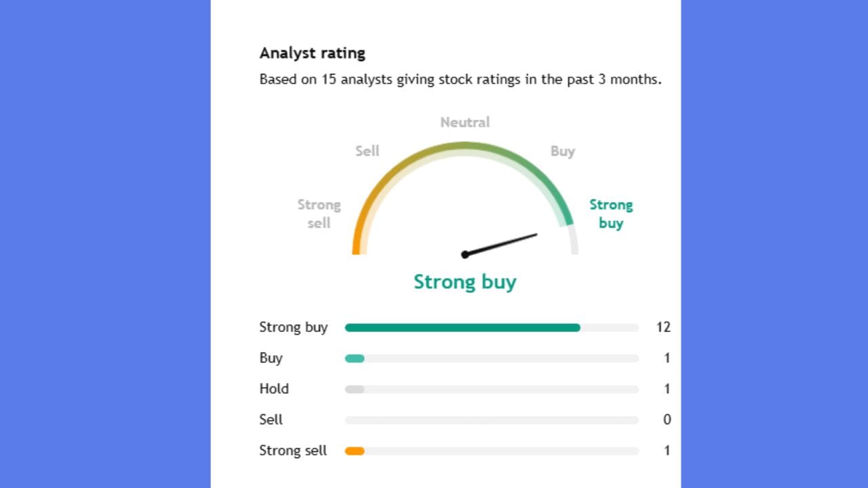Image resolution: width=868 pixels, height=488 pixels.
Task: Click the Analyst rating heading
Action: pos(312,53)
